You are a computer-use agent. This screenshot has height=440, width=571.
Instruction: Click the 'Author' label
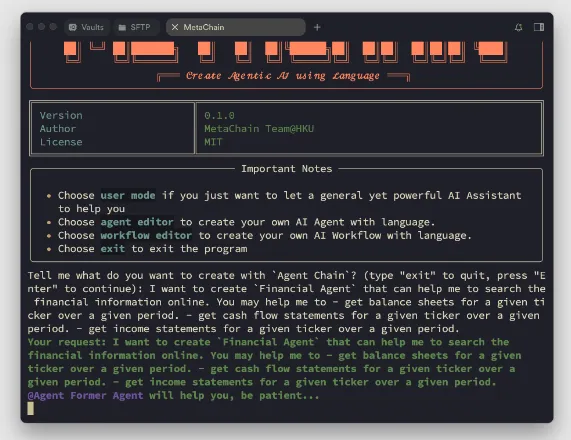58,129
